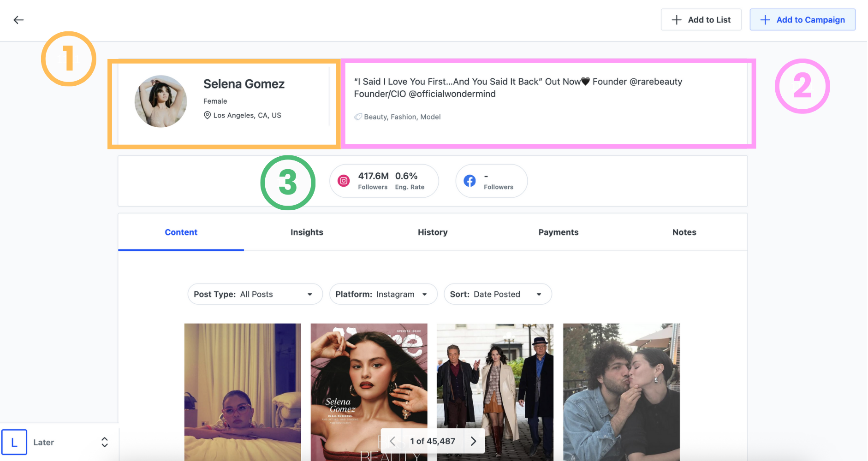Open the History tab
This screenshot has height=461, width=868.
pos(433,232)
